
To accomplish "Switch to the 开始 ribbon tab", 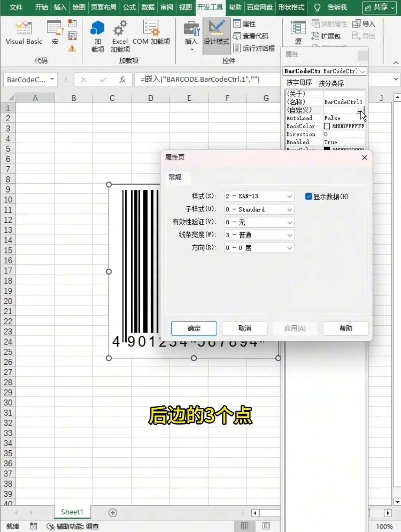I will point(41,7).
